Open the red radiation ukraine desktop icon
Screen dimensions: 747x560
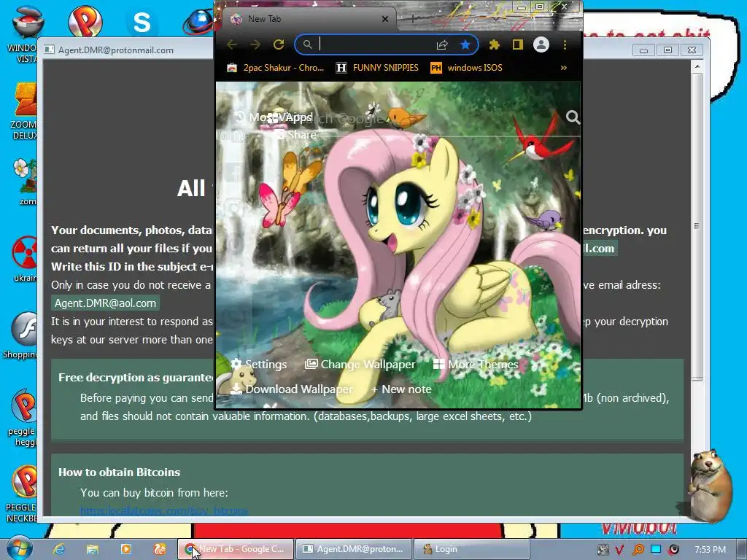(25, 259)
